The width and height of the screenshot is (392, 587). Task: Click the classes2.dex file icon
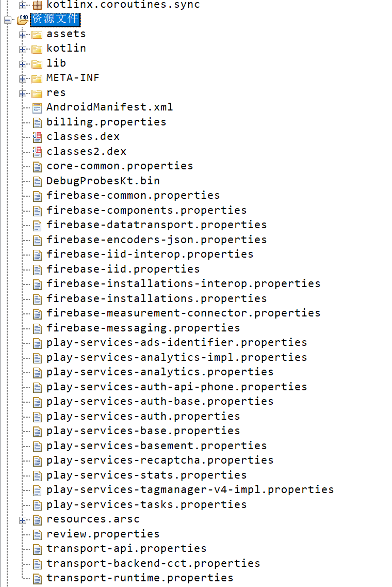pyautogui.click(x=37, y=152)
